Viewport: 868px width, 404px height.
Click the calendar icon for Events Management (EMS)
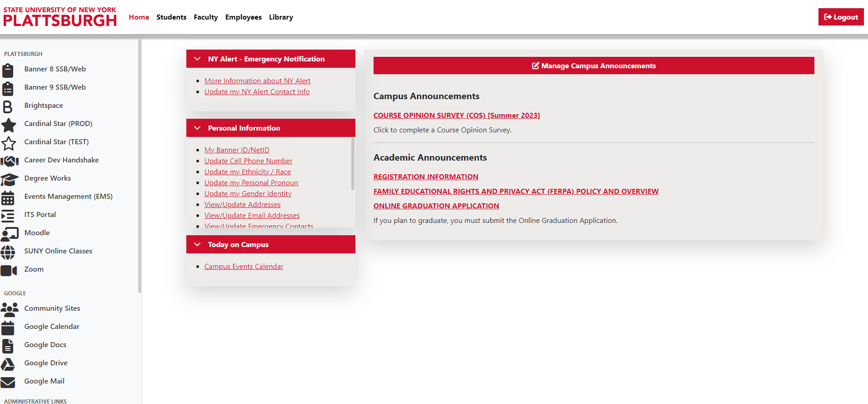click(8, 198)
